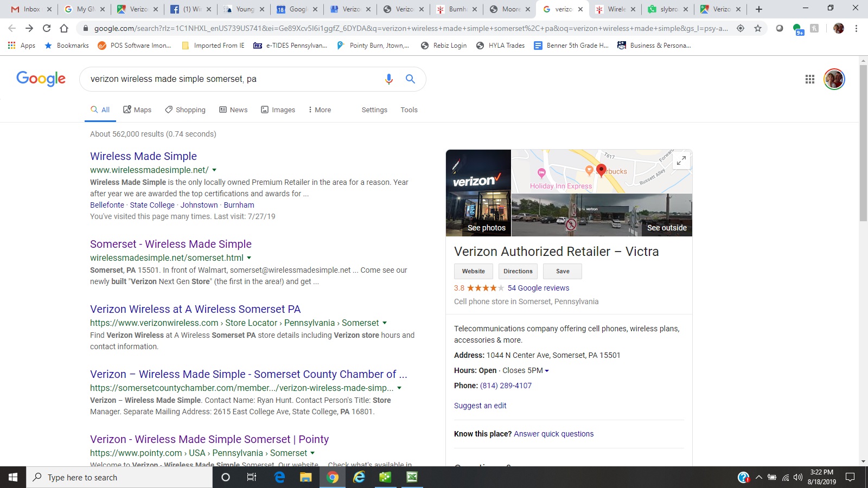
Task: Open Task View in taskbar
Action: 252,477
